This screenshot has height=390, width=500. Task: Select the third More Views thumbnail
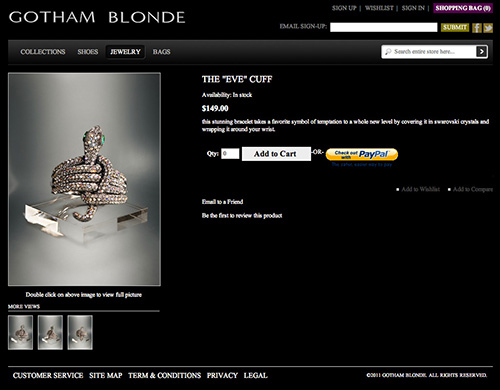point(80,332)
